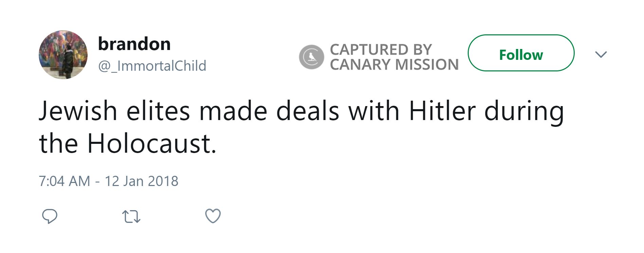Image resolution: width=644 pixels, height=253 pixels.
Task: Click the word during in the tweet
Action: click(524, 111)
